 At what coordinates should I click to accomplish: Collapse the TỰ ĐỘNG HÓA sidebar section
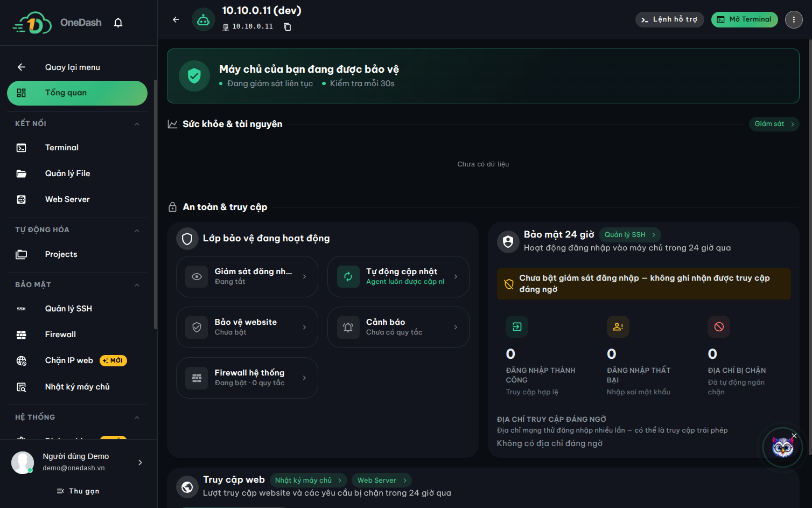(137, 230)
